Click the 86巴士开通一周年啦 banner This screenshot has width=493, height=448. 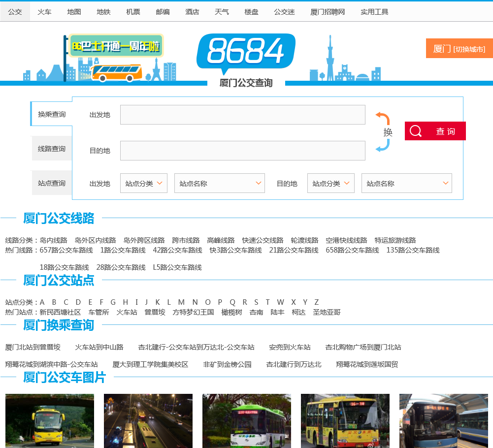116,46
